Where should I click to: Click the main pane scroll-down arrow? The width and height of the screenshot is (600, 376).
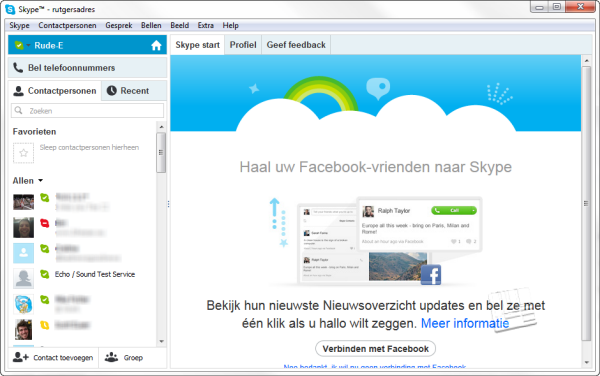pos(586,362)
